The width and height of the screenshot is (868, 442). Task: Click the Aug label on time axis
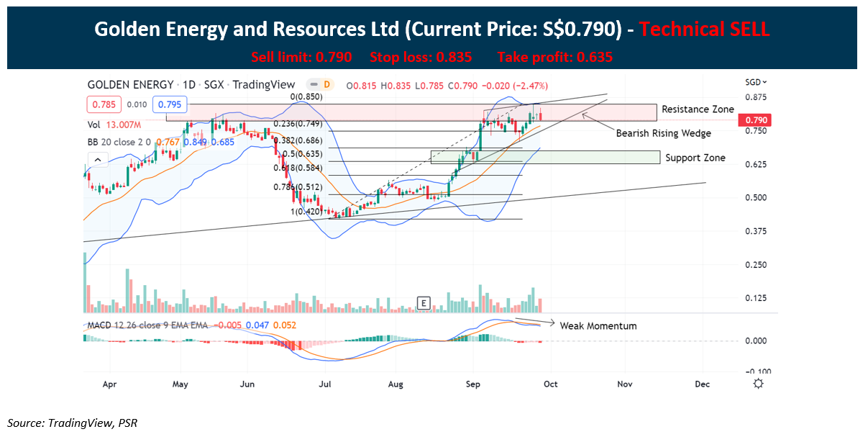[x=395, y=384]
